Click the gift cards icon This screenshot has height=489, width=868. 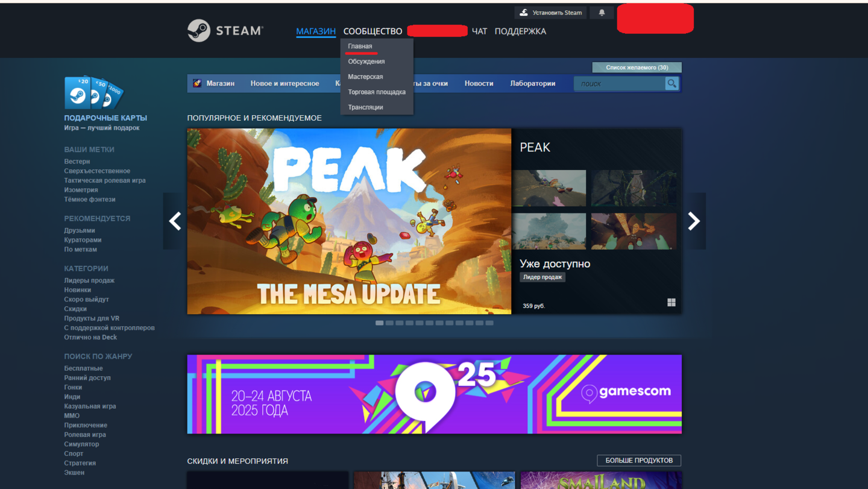coord(93,92)
